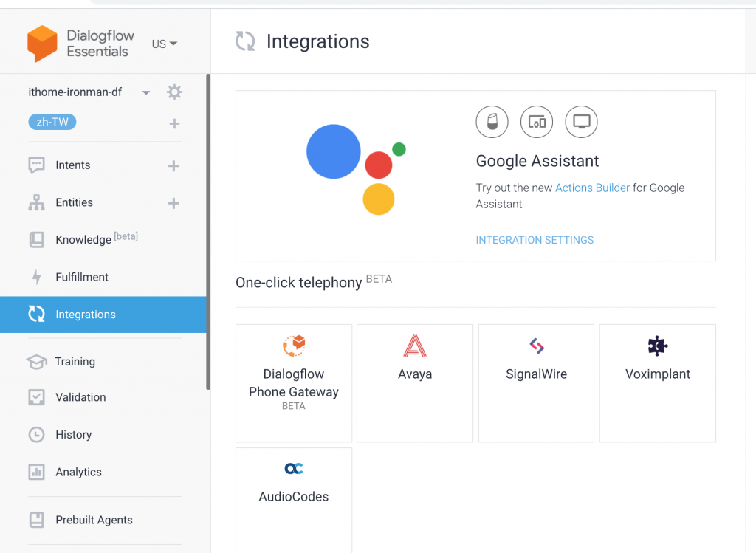756x553 pixels.
Task: Click the phone and tablet devices icon
Action: (537, 122)
